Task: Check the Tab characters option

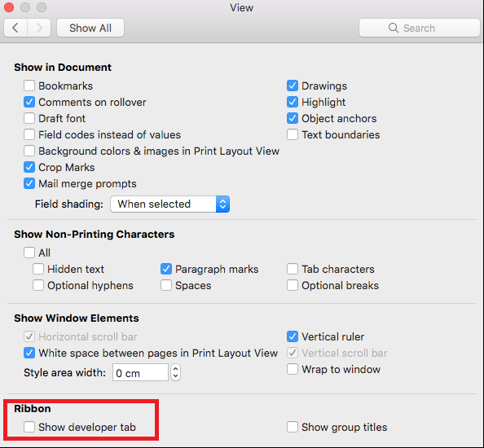Action: 293,269
